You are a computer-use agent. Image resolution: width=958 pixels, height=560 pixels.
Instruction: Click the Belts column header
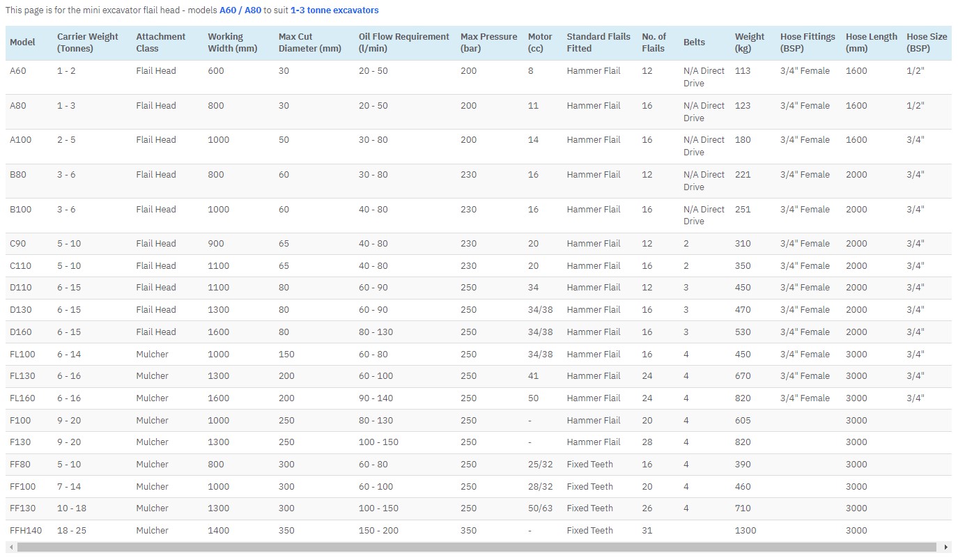tap(694, 42)
